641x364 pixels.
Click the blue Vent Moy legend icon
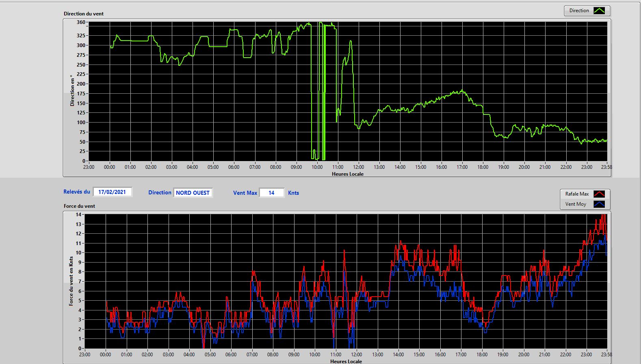click(x=599, y=204)
